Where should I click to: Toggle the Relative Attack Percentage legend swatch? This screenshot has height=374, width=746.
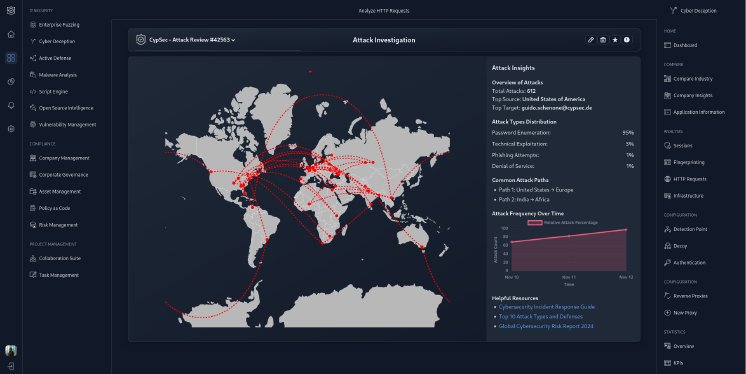tap(535, 222)
